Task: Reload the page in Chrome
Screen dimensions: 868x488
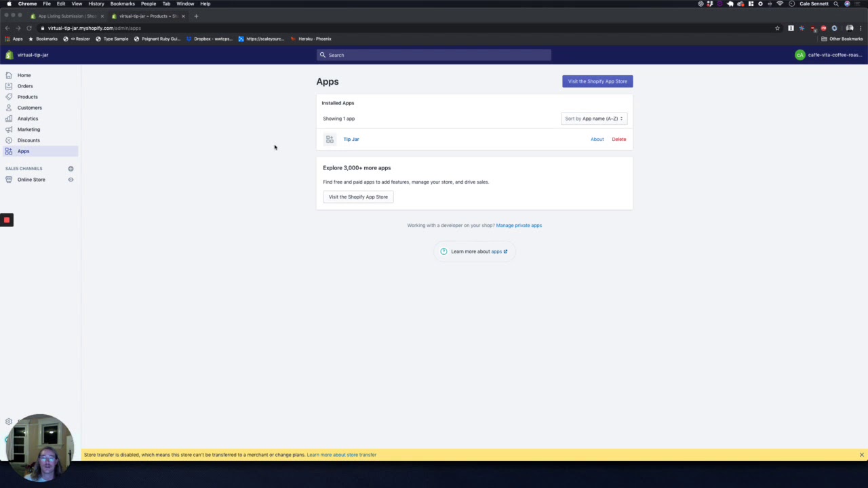Action: coord(29,28)
